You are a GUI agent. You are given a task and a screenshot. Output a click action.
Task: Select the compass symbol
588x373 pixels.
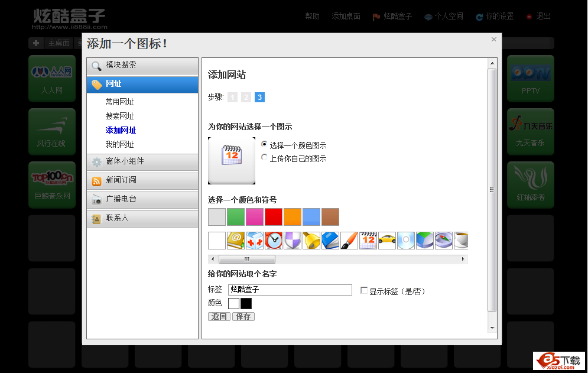[444, 241]
